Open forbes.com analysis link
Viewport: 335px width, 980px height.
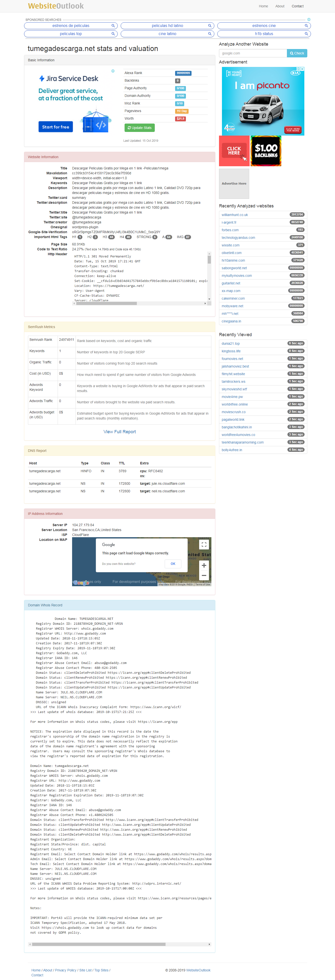pyautogui.click(x=230, y=230)
